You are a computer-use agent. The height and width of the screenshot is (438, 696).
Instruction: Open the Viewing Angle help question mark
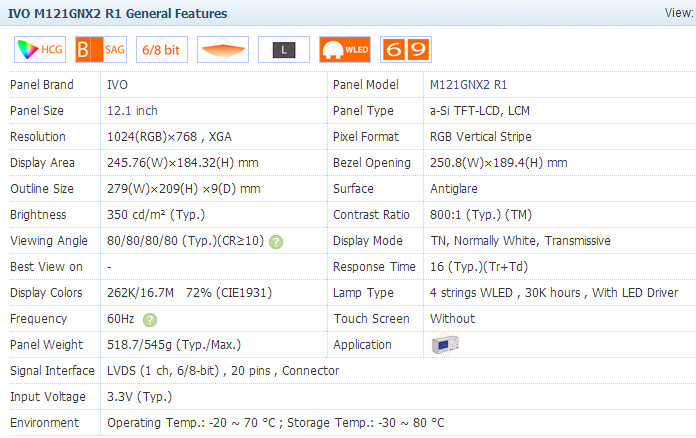[276, 242]
